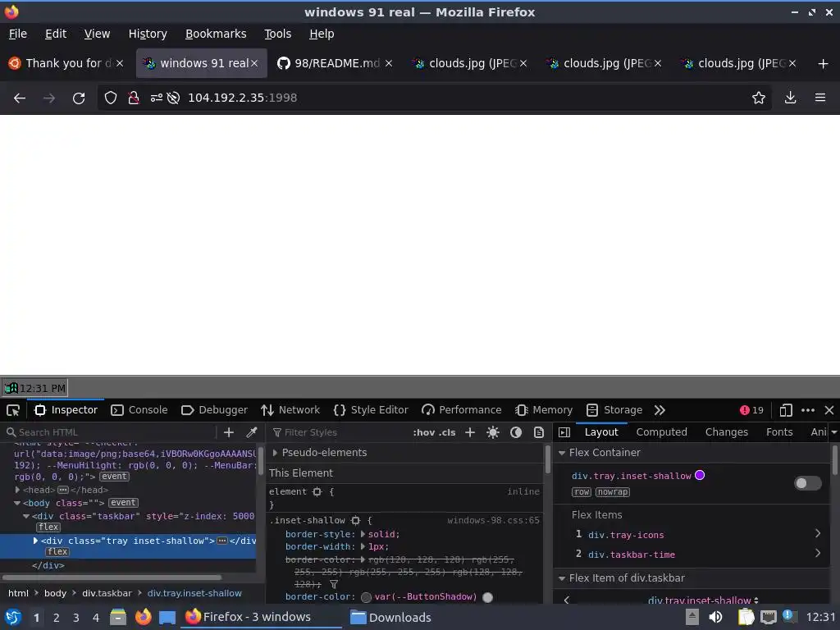The width and height of the screenshot is (840, 630).
Task: Open the Style Editor panel
Action: [x=371, y=410]
